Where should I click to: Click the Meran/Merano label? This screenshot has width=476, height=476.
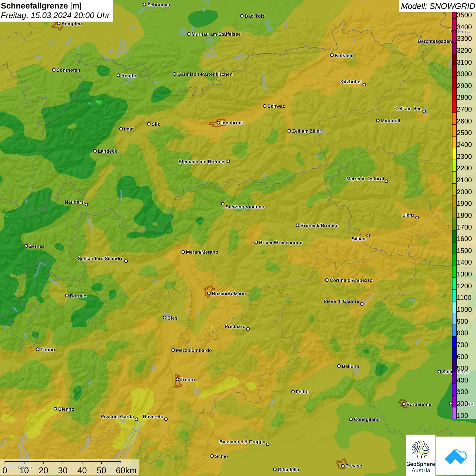coord(202,252)
